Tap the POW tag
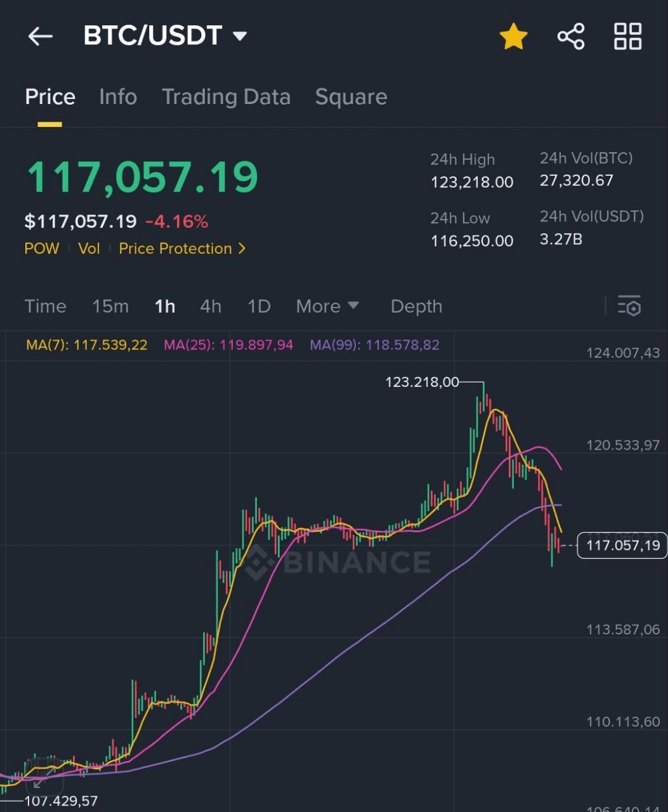 click(x=42, y=249)
